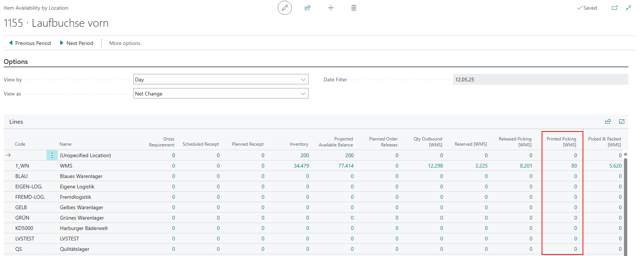Screen dimensions: 644x256
Task: Click the pencil edit icon
Action: [284, 8]
